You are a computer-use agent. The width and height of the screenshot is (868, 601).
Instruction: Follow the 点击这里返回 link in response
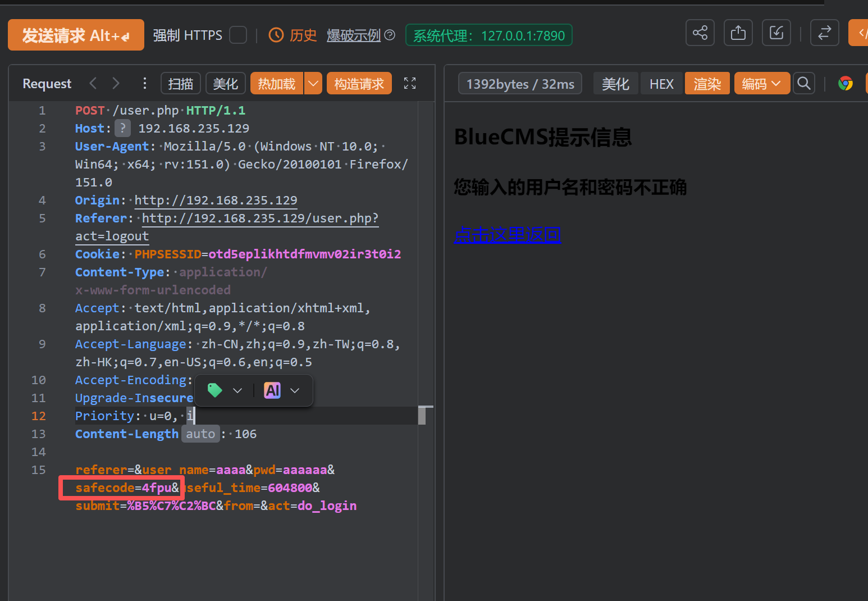tap(508, 234)
